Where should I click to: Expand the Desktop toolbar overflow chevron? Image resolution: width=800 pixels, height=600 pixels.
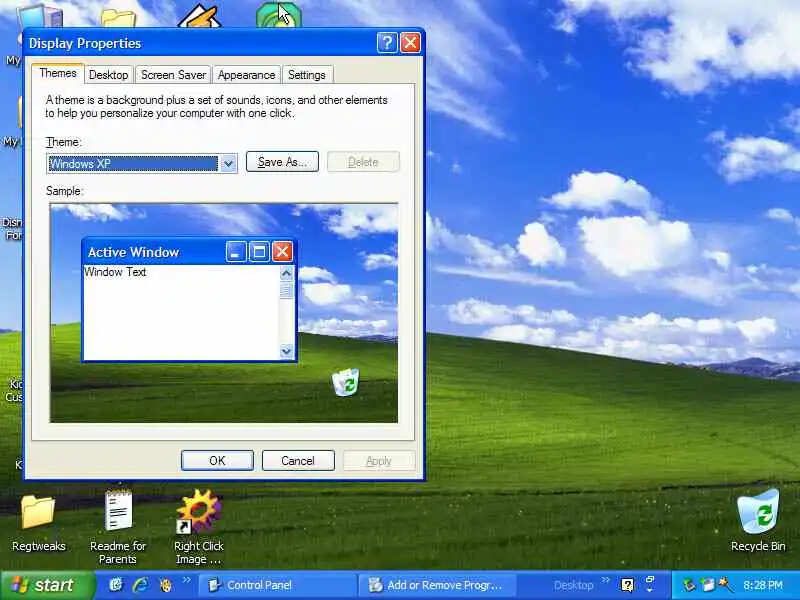605,580
